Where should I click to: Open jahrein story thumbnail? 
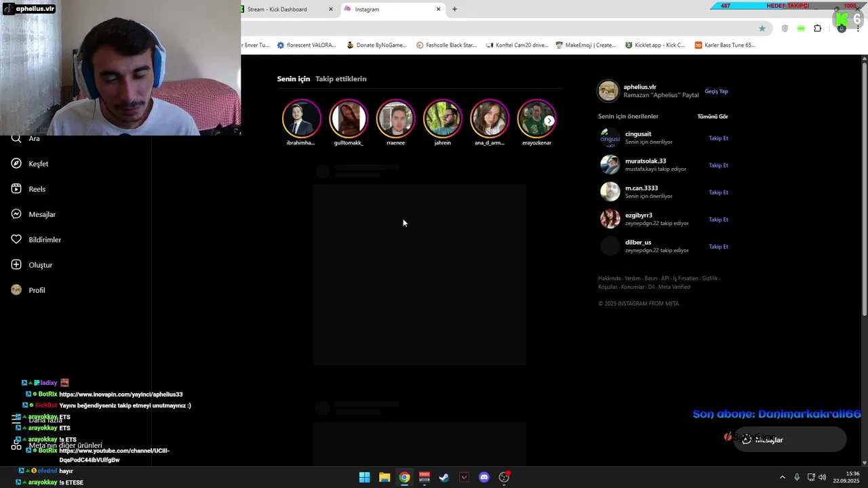(443, 119)
